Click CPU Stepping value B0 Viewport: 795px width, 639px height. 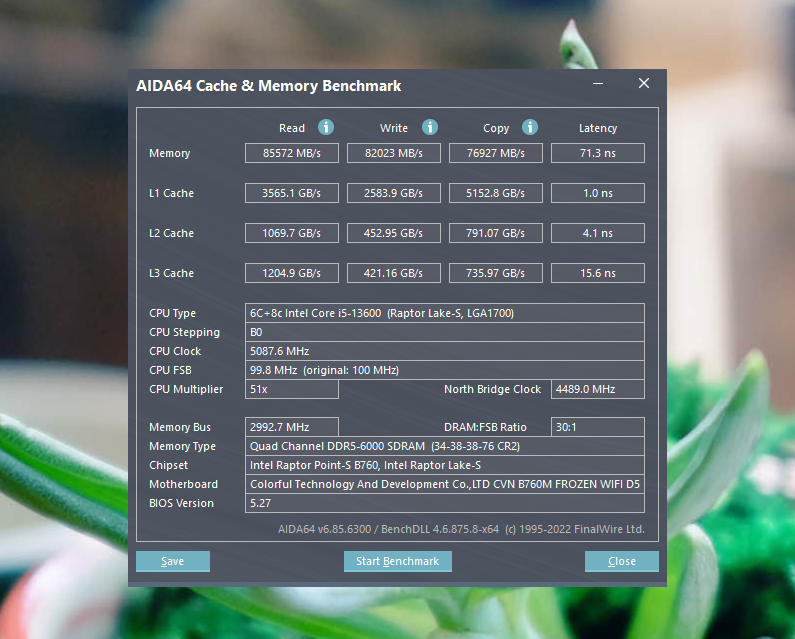(445, 332)
